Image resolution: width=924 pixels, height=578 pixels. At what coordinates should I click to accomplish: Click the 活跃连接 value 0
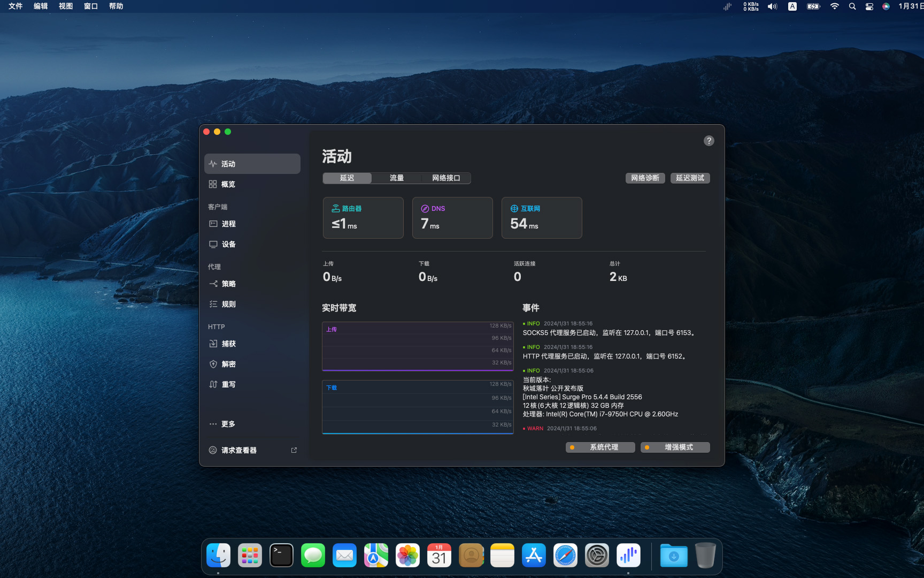(518, 277)
